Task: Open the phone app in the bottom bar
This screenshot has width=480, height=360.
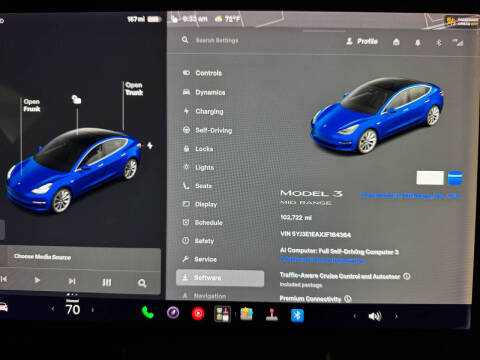Action: click(148, 313)
